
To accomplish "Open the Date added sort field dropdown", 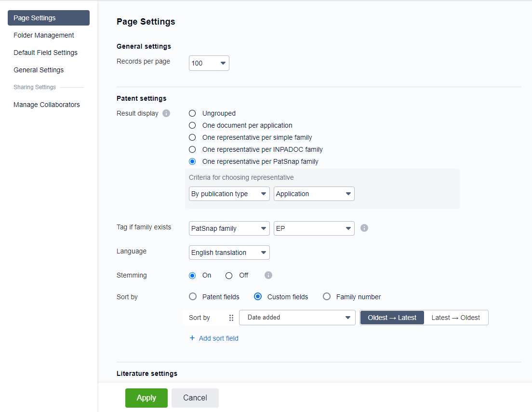I will 297,318.
